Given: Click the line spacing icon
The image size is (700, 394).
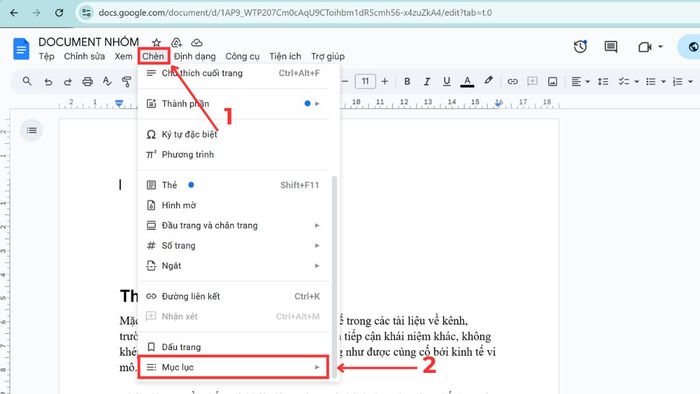Looking at the screenshot, I should point(603,82).
